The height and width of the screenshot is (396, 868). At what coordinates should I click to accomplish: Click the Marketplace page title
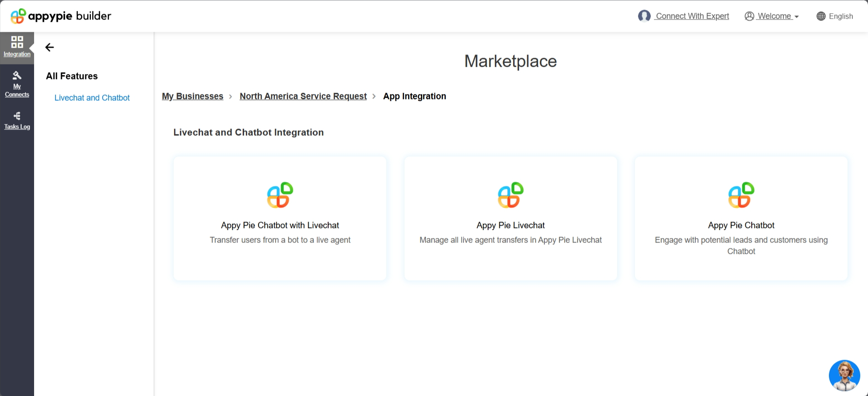pos(510,61)
